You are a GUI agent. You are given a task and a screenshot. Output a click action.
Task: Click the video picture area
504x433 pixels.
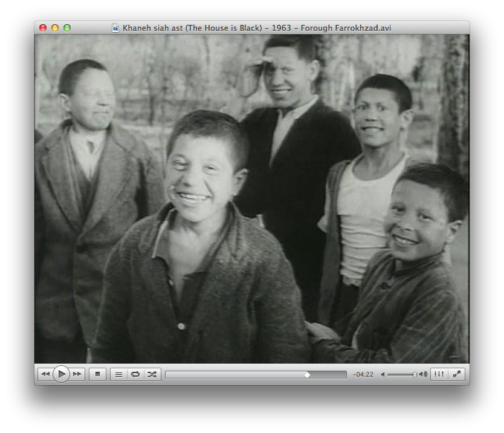point(252,199)
